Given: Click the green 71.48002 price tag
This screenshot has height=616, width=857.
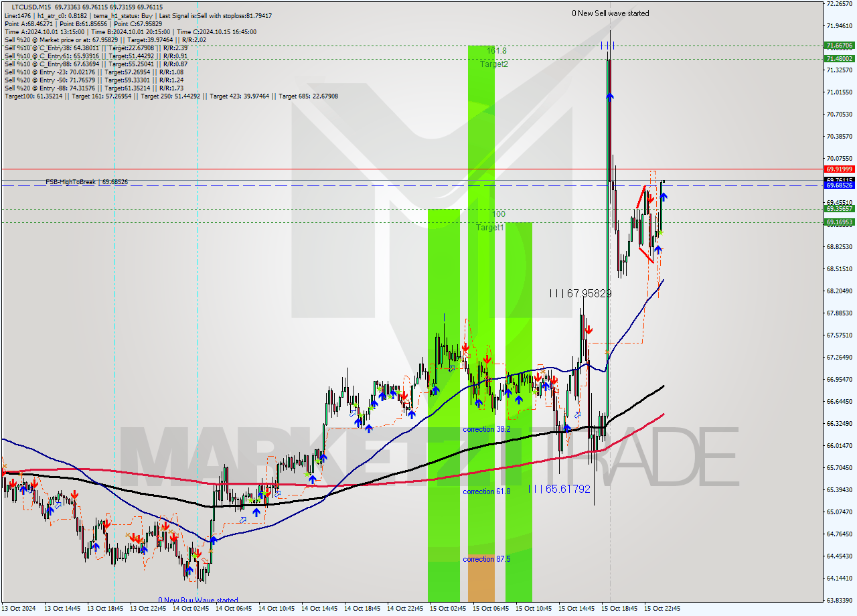Looking at the screenshot, I should [x=840, y=58].
